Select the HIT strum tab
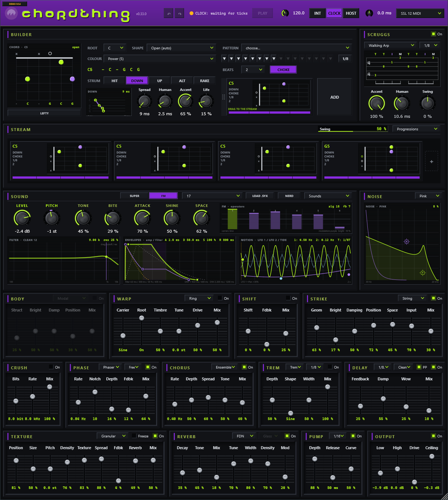This screenshot has height=500, width=448. pos(114,81)
